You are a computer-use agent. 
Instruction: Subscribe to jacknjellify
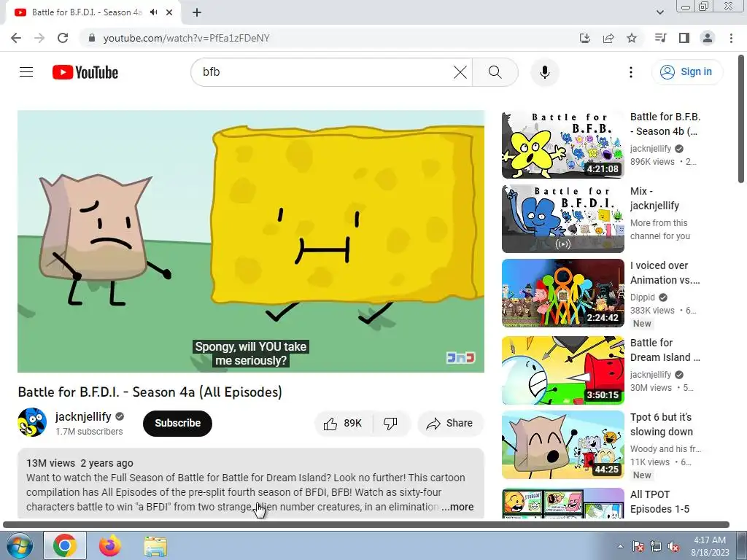(x=177, y=423)
